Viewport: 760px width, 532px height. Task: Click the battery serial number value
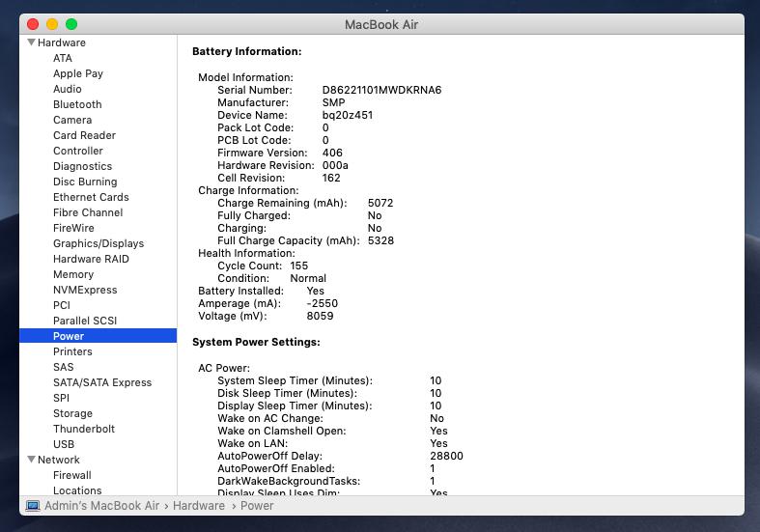click(381, 90)
